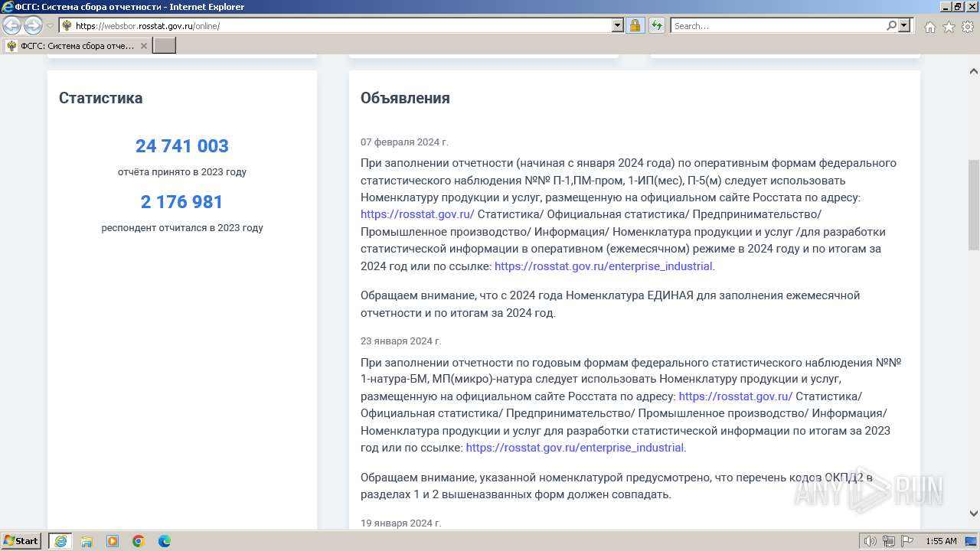This screenshot has height=551, width=980.
Task: Open first https://rosstat.gov.ru/ link
Action: pos(417,214)
